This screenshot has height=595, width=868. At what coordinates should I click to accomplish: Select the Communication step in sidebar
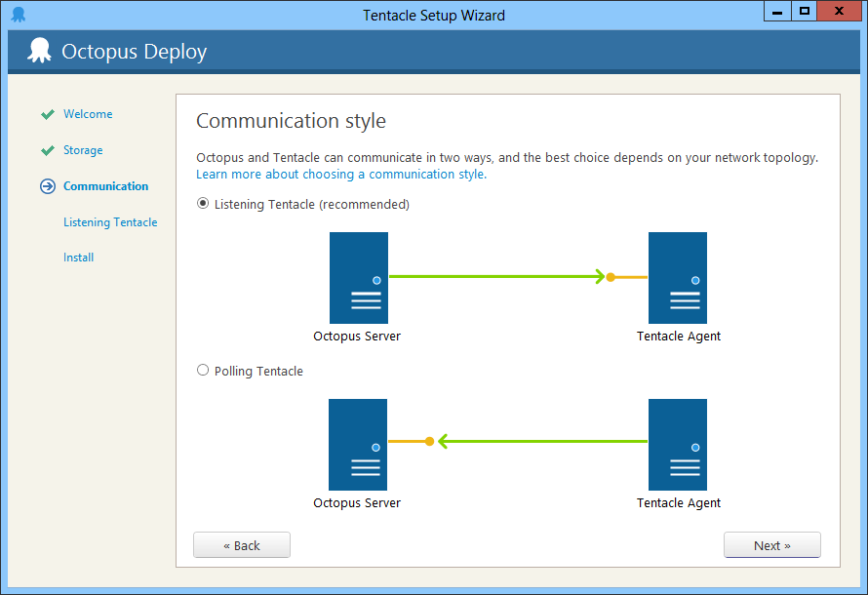pyautogui.click(x=105, y=186)
